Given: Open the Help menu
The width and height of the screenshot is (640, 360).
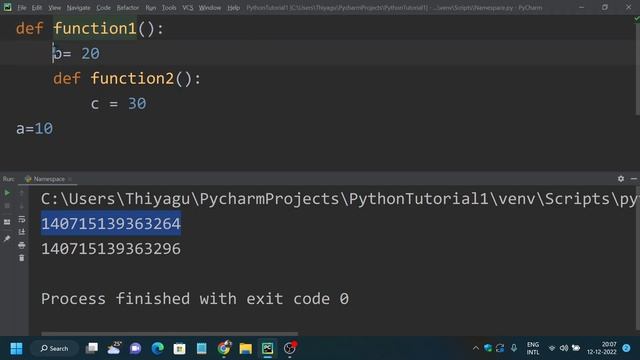Looking at the screenshot, I should tap(233, 8).
